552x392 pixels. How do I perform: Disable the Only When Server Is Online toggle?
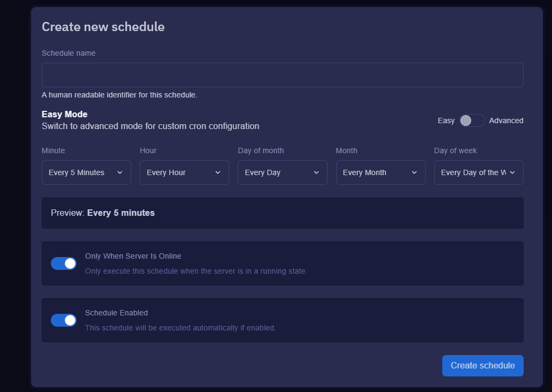[64, 263]
